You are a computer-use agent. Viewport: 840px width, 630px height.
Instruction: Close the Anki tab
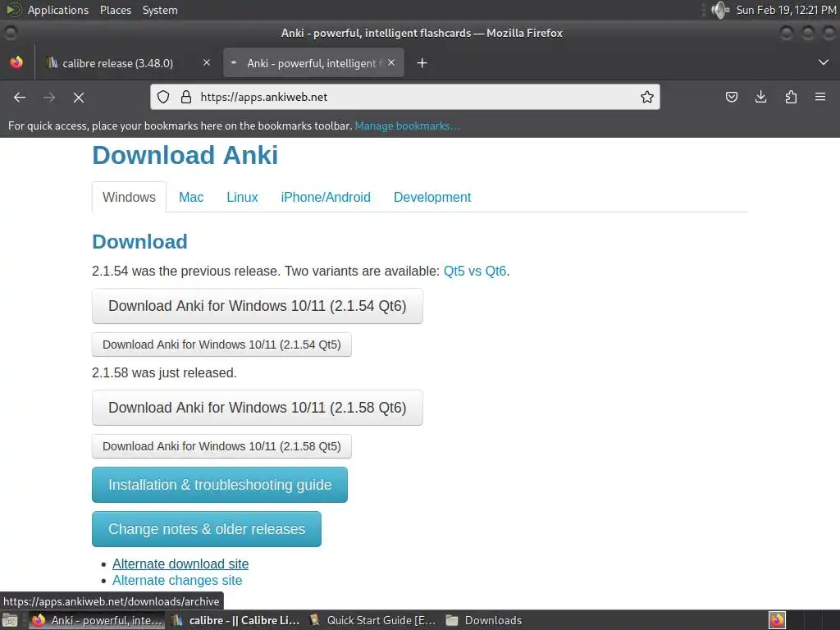(391, 62)
